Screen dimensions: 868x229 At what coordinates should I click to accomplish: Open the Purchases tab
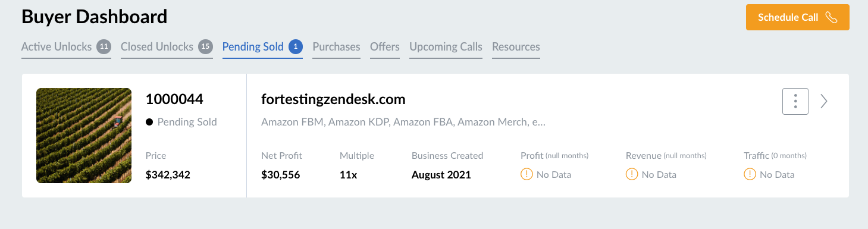click(x=336, y=46)
